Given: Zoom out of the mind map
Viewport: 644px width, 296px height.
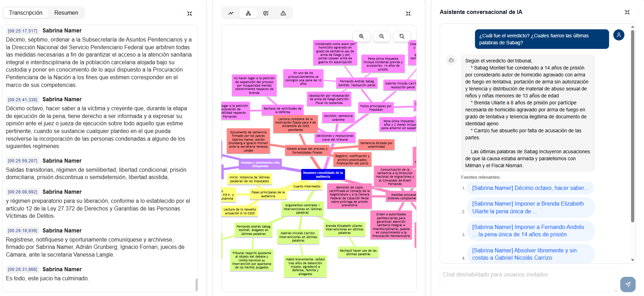Looking at the screenshot, I should (x=382, y=36).
